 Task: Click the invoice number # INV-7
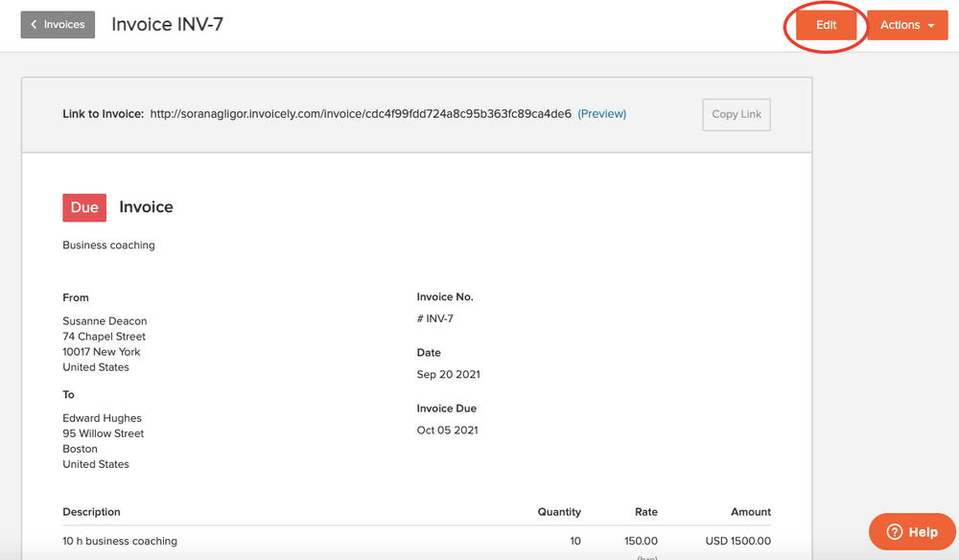433,317
